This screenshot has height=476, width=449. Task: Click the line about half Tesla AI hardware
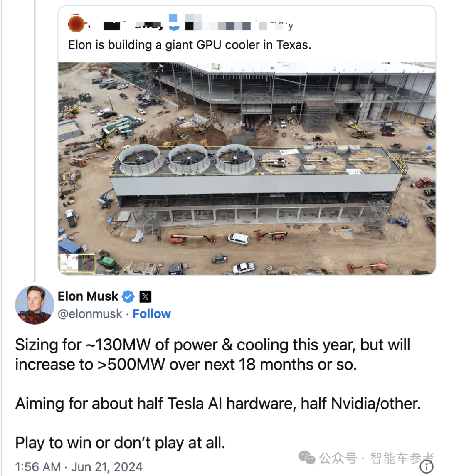[x=218, y=404]
